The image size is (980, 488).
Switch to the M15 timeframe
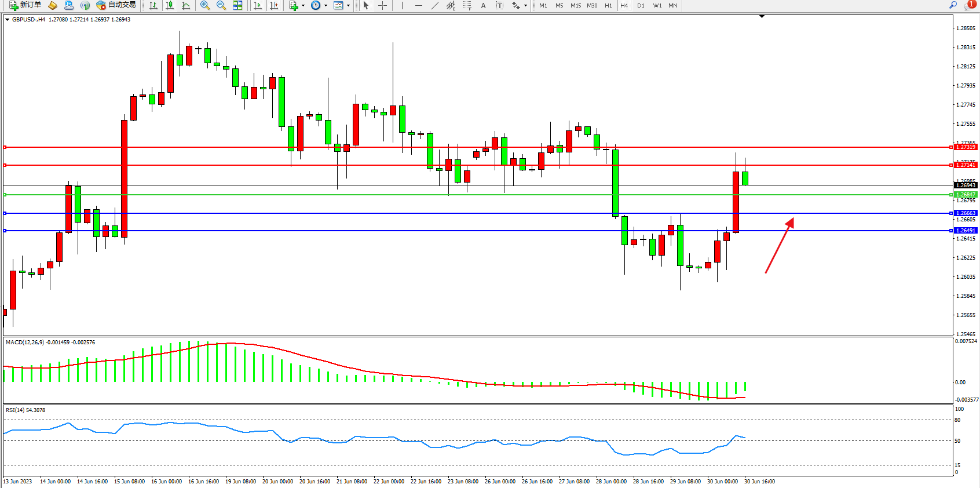pos(575,5)
